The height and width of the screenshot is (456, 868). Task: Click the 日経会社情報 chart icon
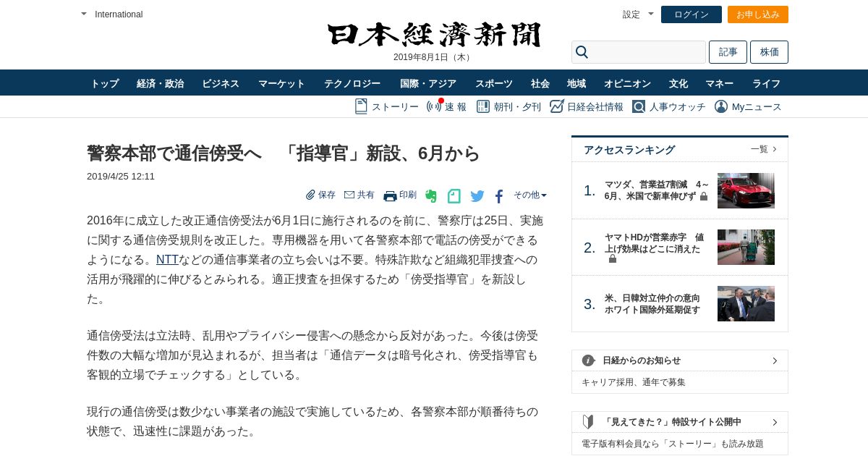[557, 106]
